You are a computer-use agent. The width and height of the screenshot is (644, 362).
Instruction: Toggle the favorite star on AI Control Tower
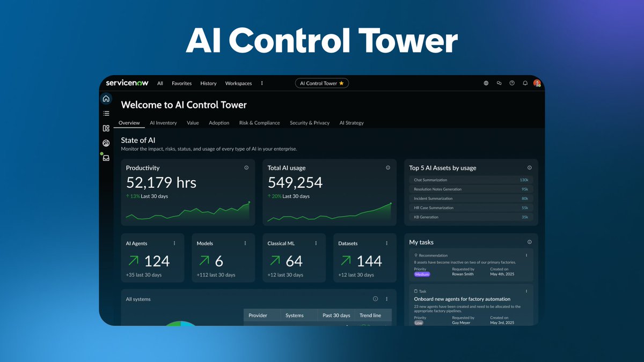[x=342, y=83]
